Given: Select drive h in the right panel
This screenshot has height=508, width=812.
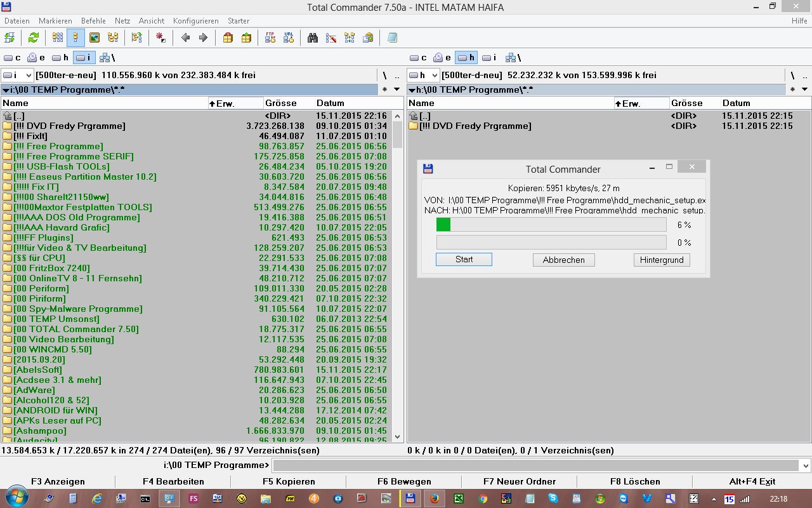Looking at the screenshot, I should (466, 58).
